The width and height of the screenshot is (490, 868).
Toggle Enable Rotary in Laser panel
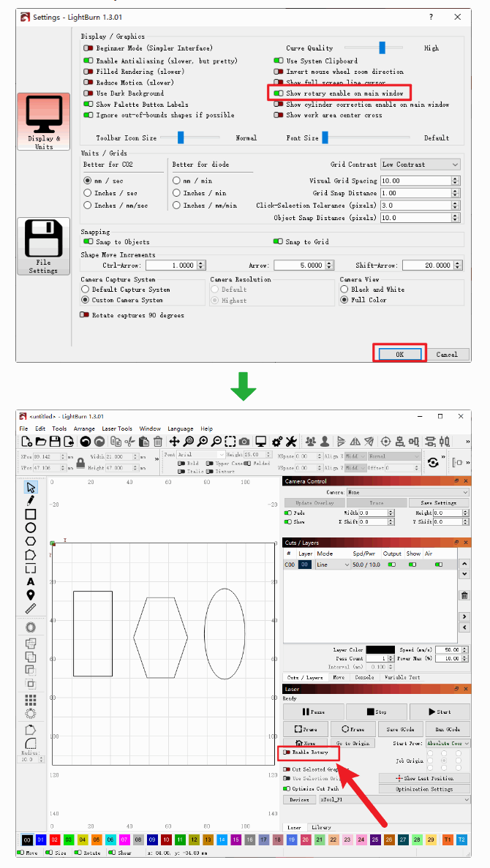[x=287, y=753]
